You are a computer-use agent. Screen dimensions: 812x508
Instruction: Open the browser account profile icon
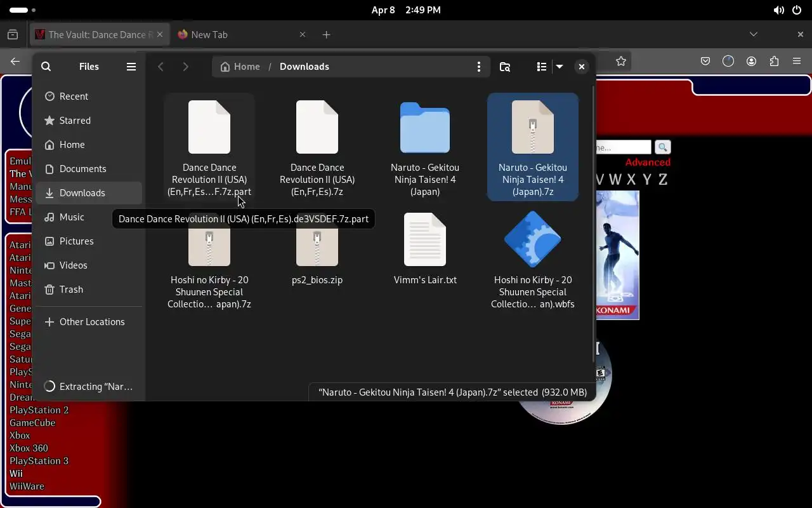coord(752,62)
